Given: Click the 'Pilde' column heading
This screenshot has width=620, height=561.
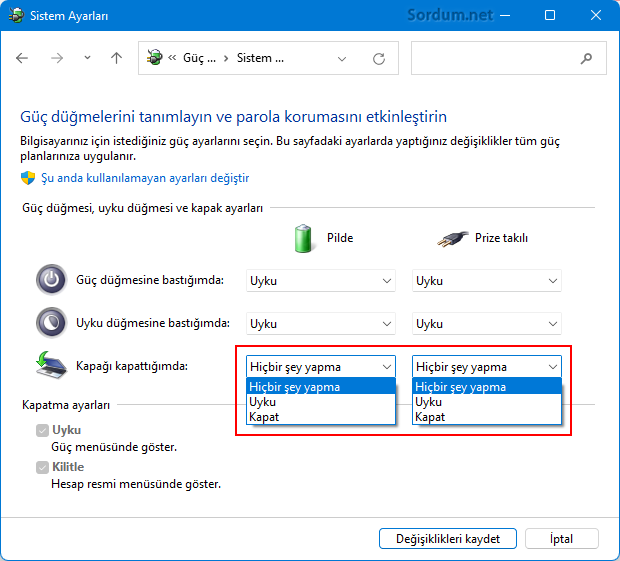Looking at the screenshot, I should pyautogui.click(x=340, y=238).
